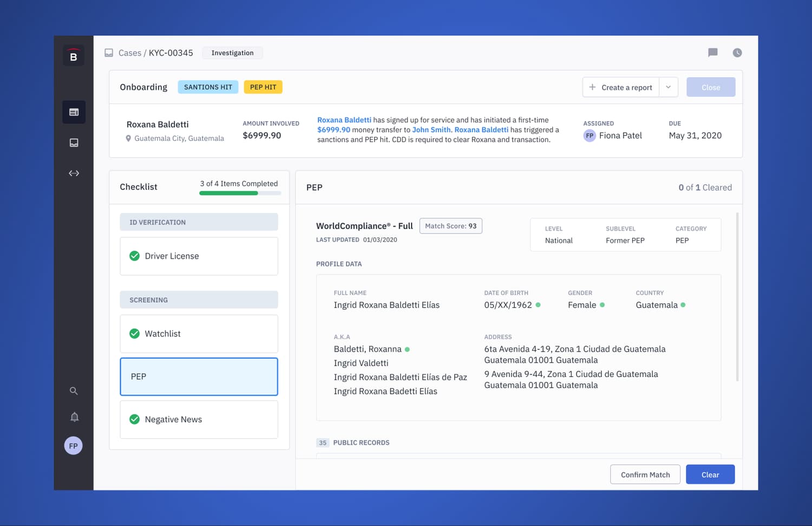The image size is (812, 526).
Task: Open the integrations code arrows icon
Action: pyautogui.click(x=74, y=173)
